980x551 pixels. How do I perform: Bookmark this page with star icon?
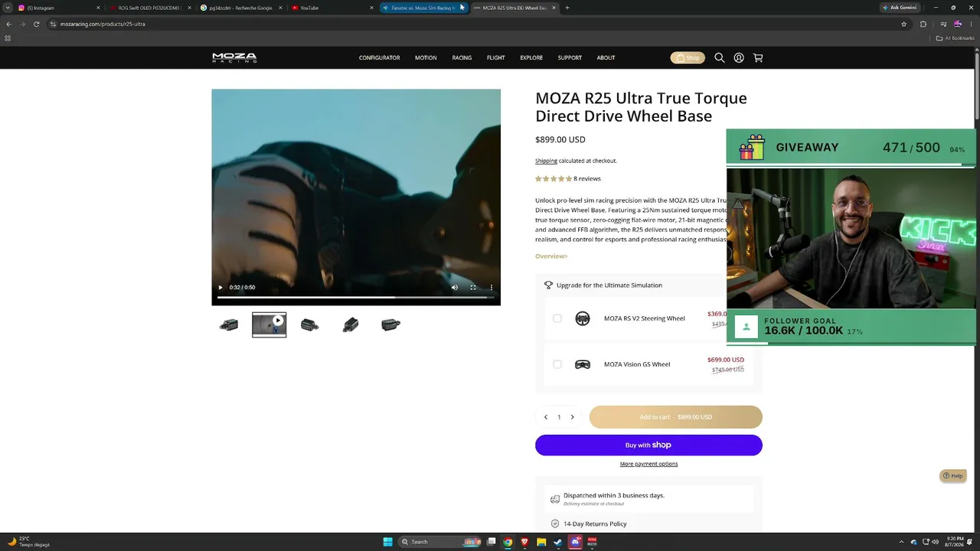(x=904, y=24)
